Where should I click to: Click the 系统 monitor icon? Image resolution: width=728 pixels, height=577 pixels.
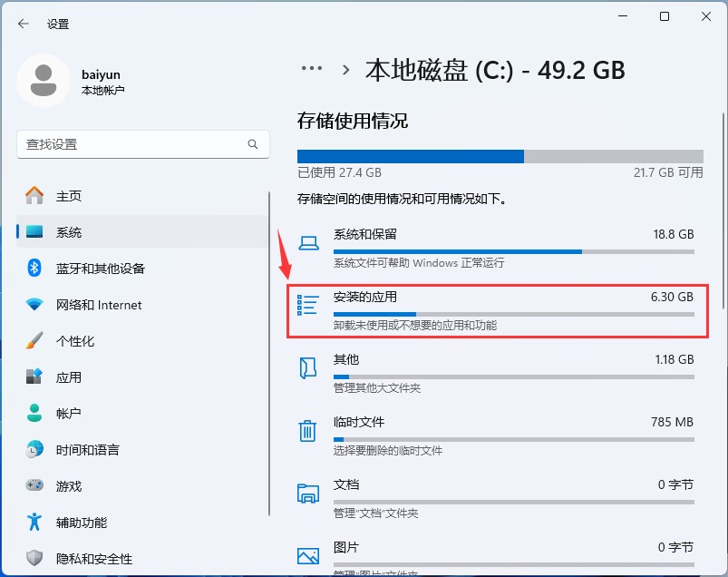34,232
